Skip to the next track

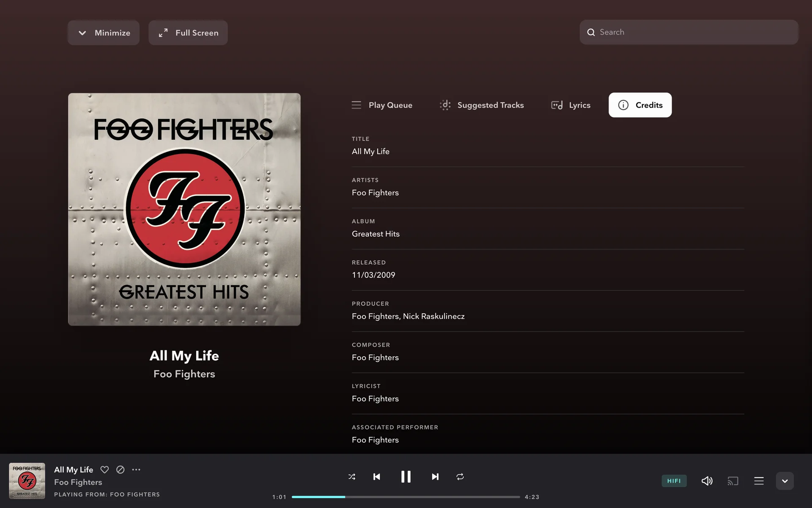[x=435, y=477]
